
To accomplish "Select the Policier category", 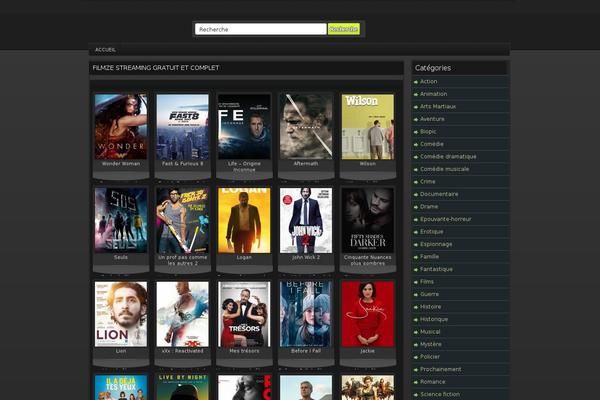I will point(430,356).
